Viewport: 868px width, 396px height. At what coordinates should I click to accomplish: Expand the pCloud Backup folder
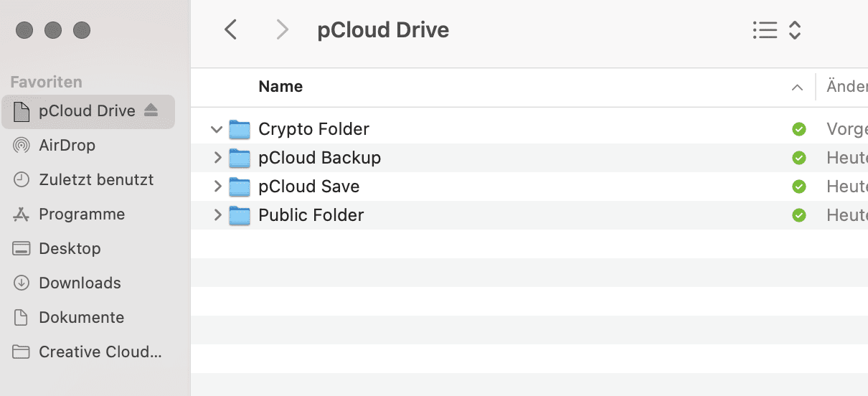coord(217,158)
